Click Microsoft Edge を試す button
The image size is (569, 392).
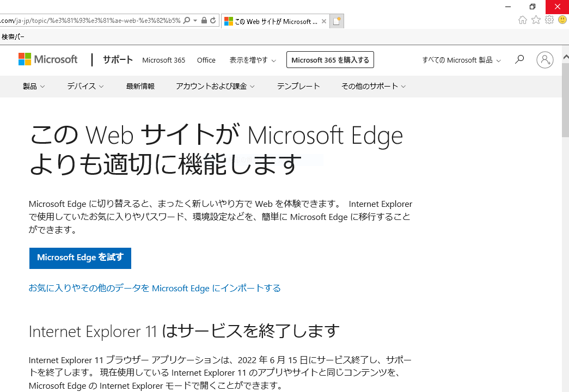(x=80, y=258)
